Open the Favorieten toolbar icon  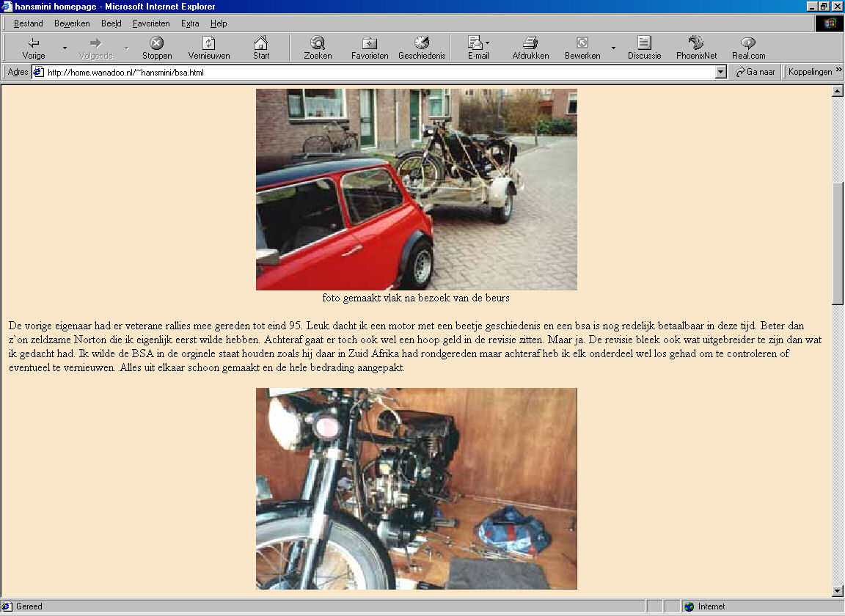(x=370, y=43)
